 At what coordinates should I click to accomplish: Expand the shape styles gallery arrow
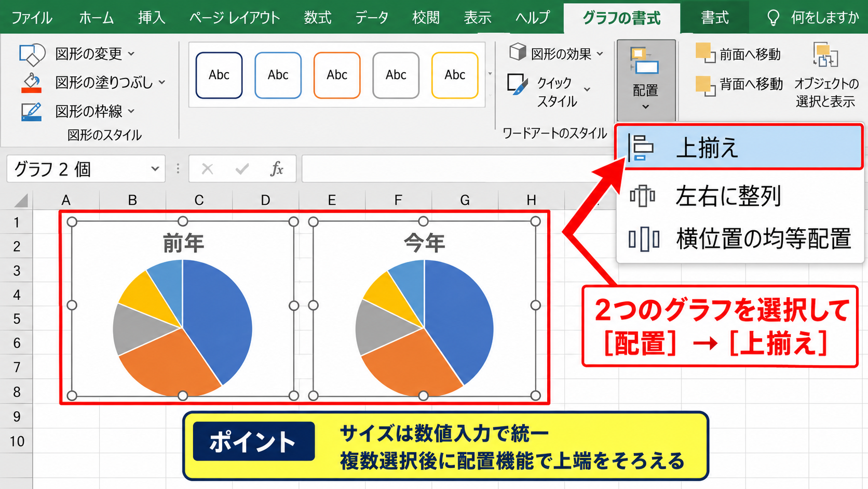[490, 74]
